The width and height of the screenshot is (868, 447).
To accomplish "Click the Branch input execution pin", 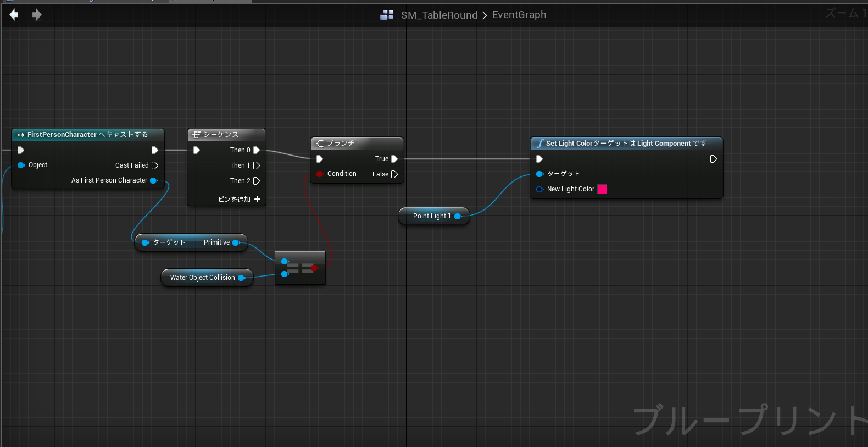I will (320, 159).
